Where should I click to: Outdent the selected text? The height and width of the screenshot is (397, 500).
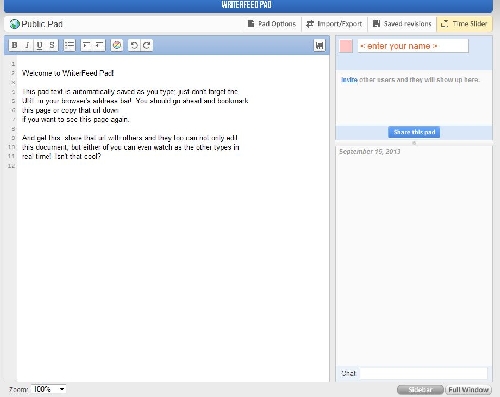[x=99, y=45]
